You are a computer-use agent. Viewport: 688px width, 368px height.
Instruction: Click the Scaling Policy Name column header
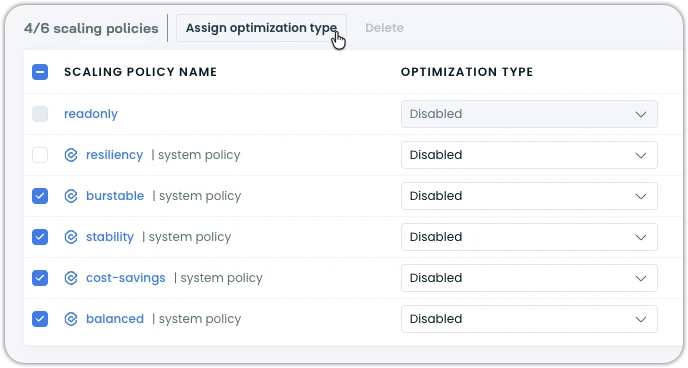[140, 72]
